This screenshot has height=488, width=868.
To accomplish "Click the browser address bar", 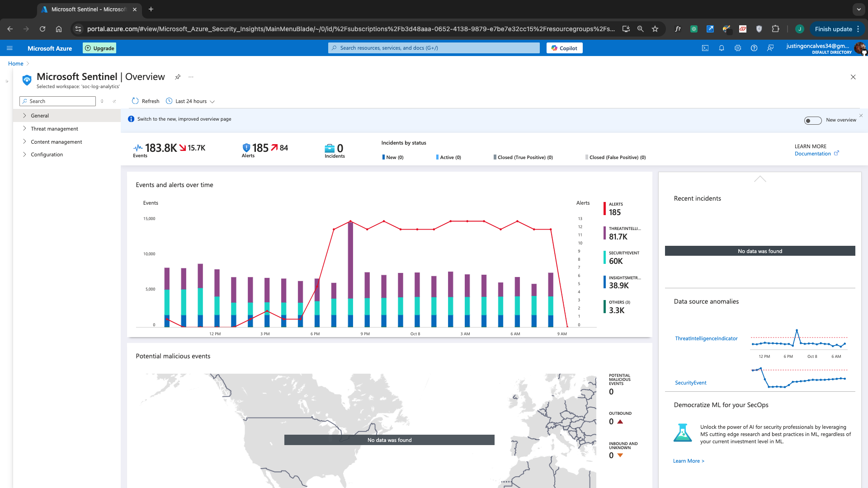I will pyautogui.click(x=350, y=29).
